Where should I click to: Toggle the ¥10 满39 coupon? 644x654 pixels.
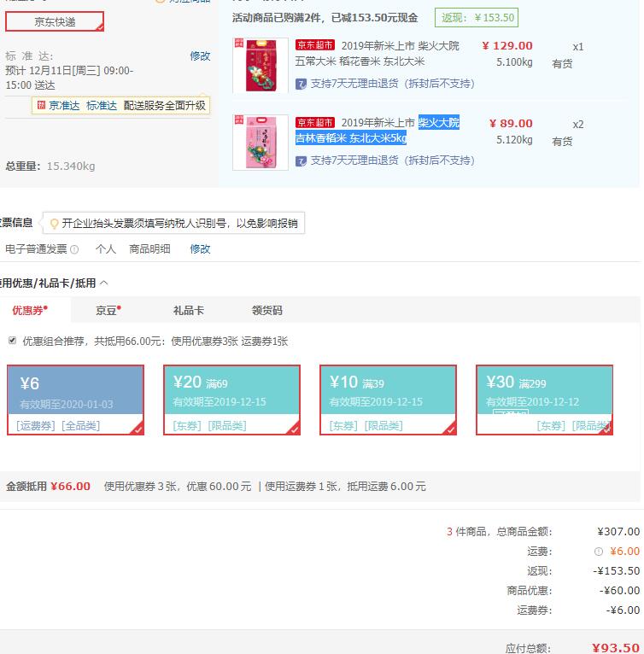tap(388, 400)
